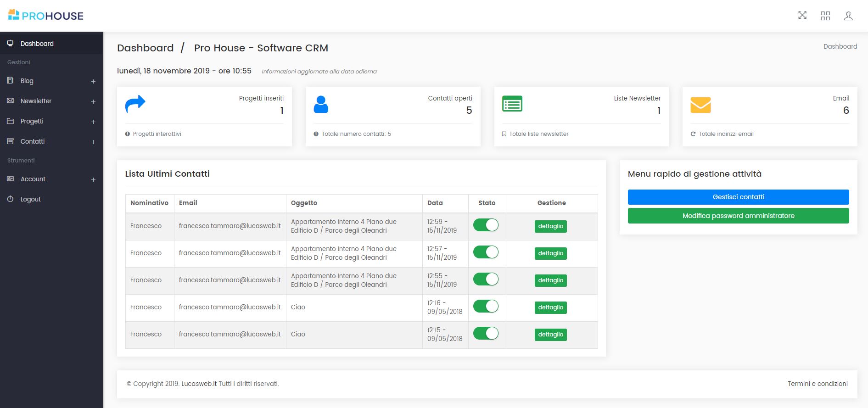The width and height of the screenshot is (868, 408).
Task: Click Progetti interattivi text
Action: (157, 134)
